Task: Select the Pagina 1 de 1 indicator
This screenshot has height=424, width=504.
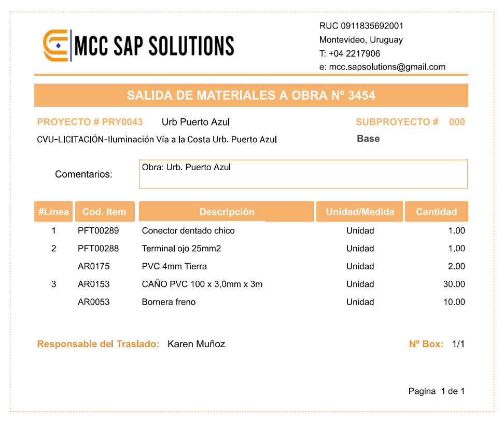Action: 435,391
